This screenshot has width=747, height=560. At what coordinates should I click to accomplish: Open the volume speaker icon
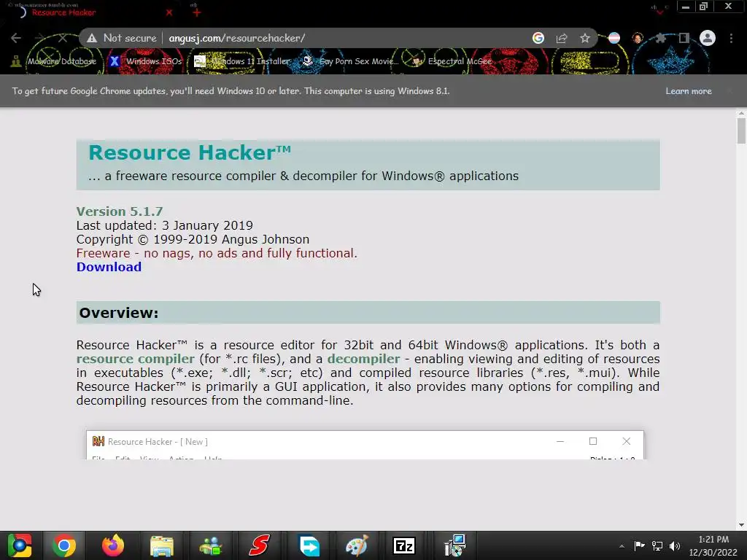(x=675, y=545)
